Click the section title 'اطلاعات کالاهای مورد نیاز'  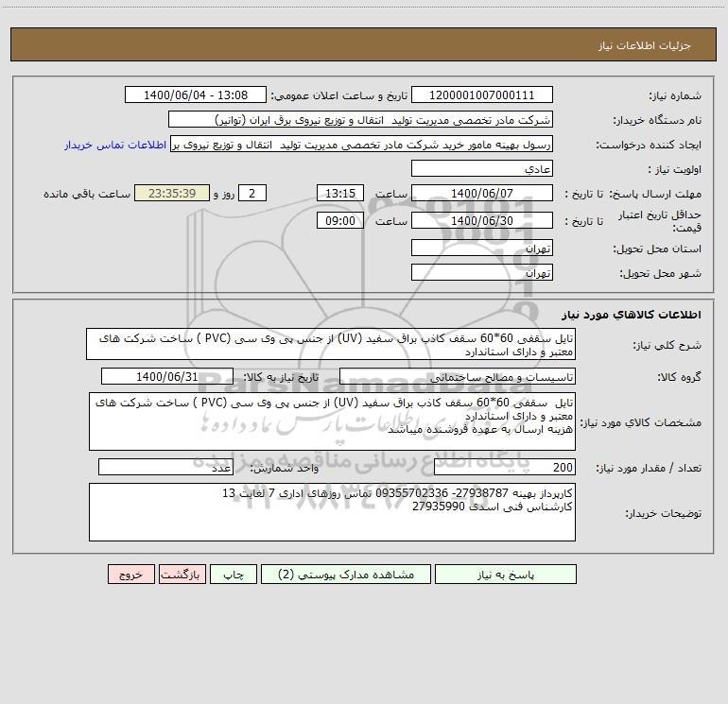(x=632, y=315)
